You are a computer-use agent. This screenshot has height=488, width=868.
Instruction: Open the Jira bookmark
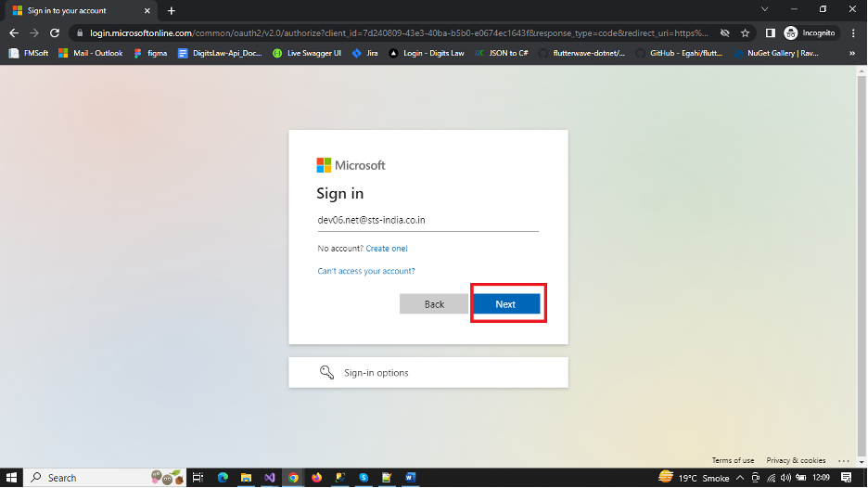364,53
